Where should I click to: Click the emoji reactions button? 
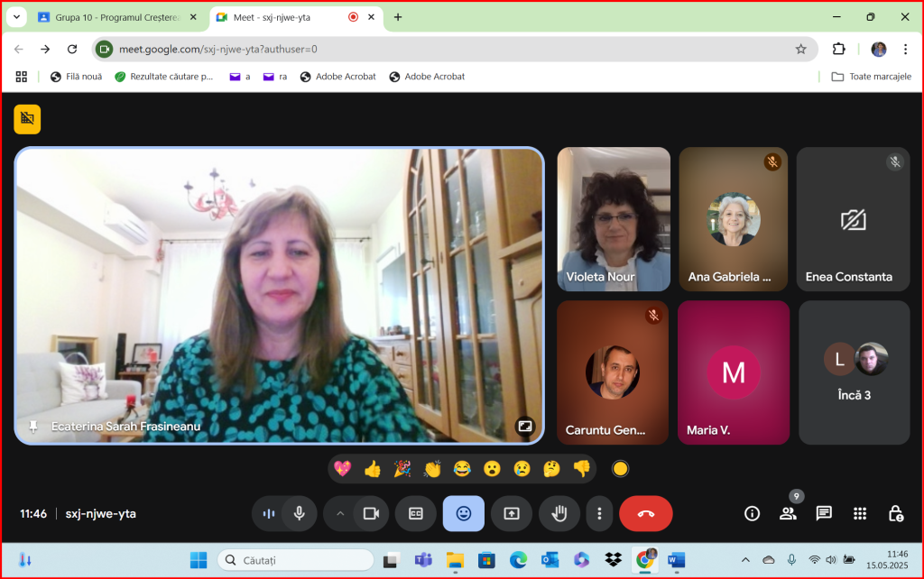pos(463,513)
